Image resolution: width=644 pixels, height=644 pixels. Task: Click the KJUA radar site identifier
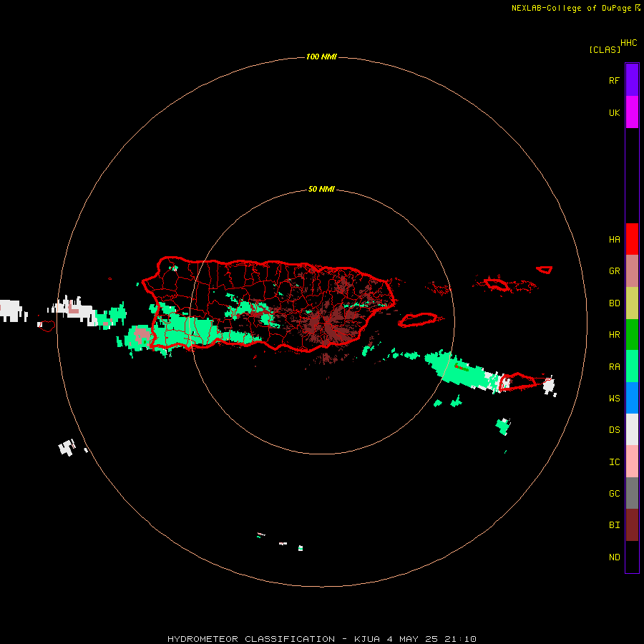point(367,639)
